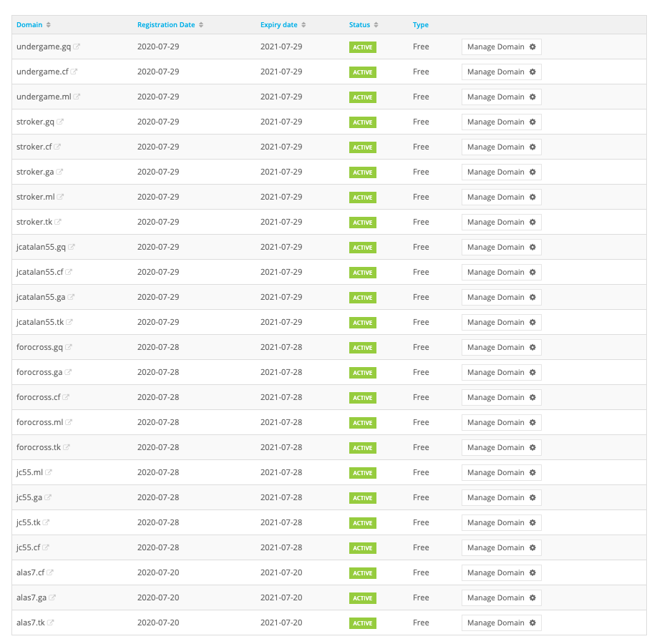Click Manage Domain for stroker.ml

coord(501,197)
